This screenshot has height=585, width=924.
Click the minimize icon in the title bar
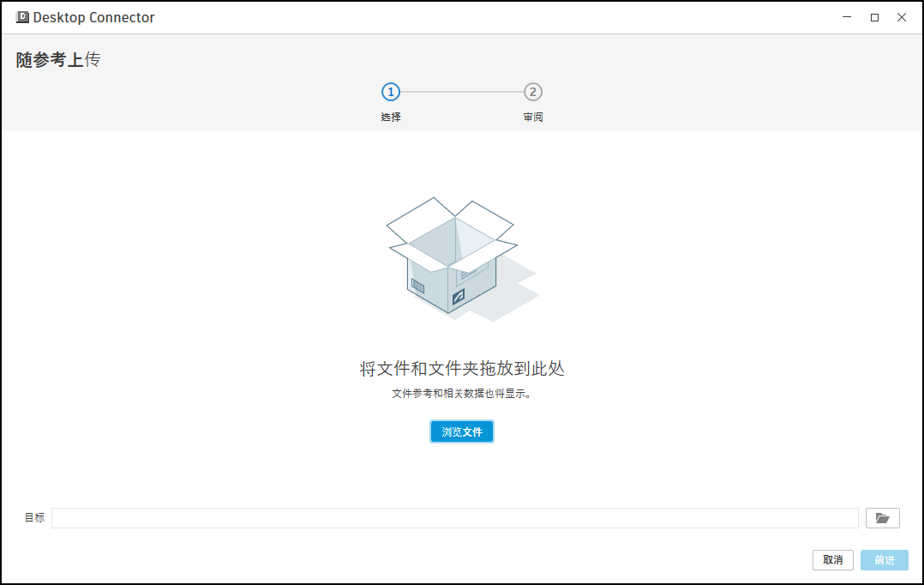[x=846, y=17]
